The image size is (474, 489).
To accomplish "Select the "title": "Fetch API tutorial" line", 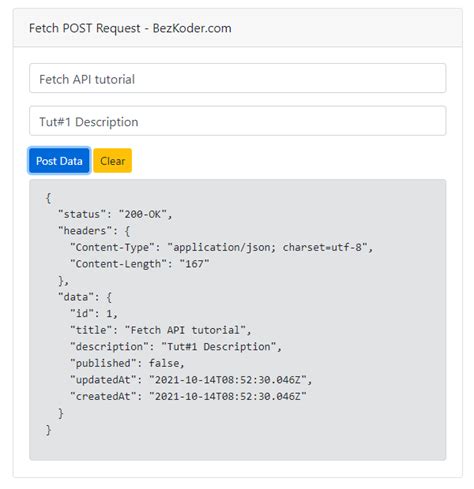I will coord(160,330).
